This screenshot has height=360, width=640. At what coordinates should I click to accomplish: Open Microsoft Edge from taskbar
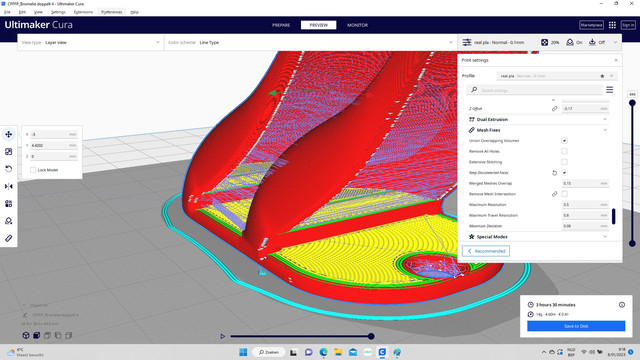[323, 352]
